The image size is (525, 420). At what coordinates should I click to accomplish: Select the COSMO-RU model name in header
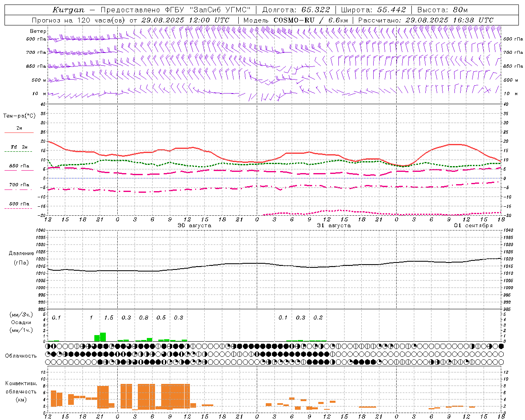click(294, 20)
